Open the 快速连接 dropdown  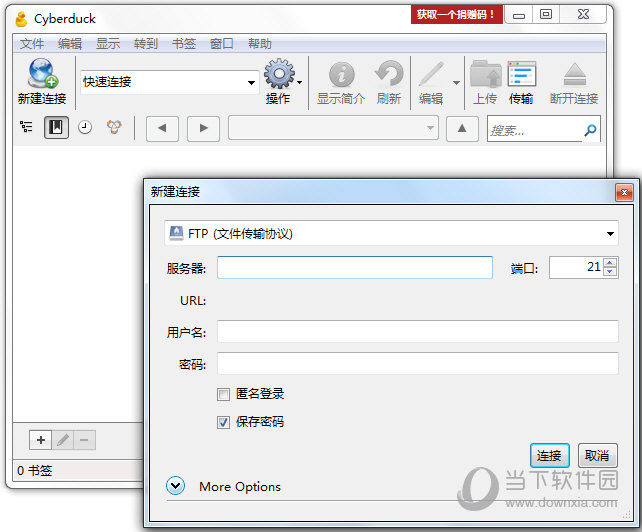click(x=251, y=83)
